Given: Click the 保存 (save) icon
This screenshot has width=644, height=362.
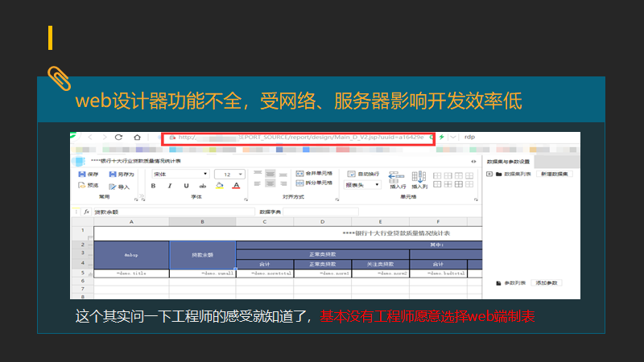Looking at the screenshot, I should tap(82, 175).
